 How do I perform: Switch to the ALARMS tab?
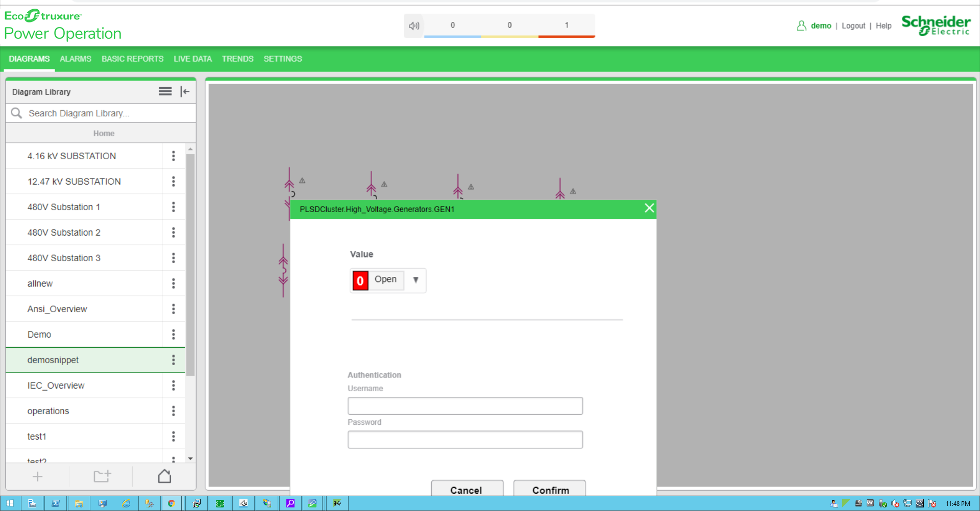76,59
